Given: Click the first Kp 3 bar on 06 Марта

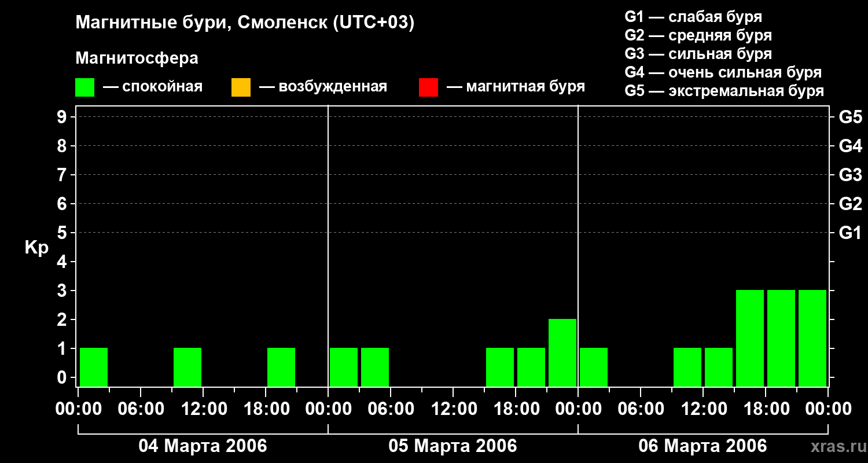Looking at the screenshot, I should pyautogui.click(x=750, y=338).
